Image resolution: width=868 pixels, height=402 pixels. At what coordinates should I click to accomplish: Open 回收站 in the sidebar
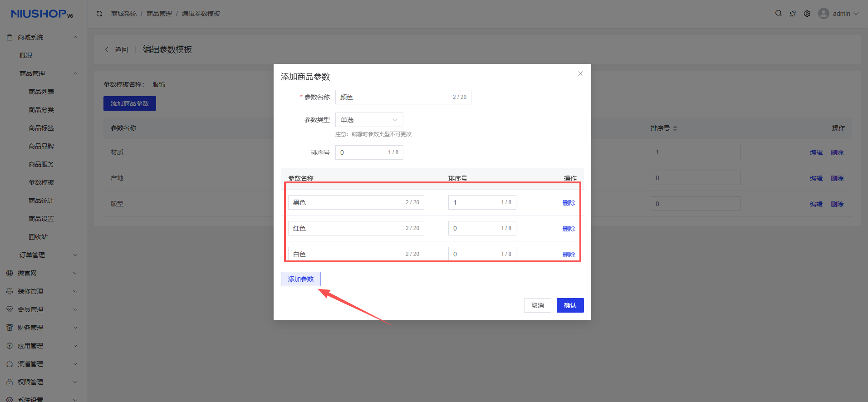(x=38, y=237)
